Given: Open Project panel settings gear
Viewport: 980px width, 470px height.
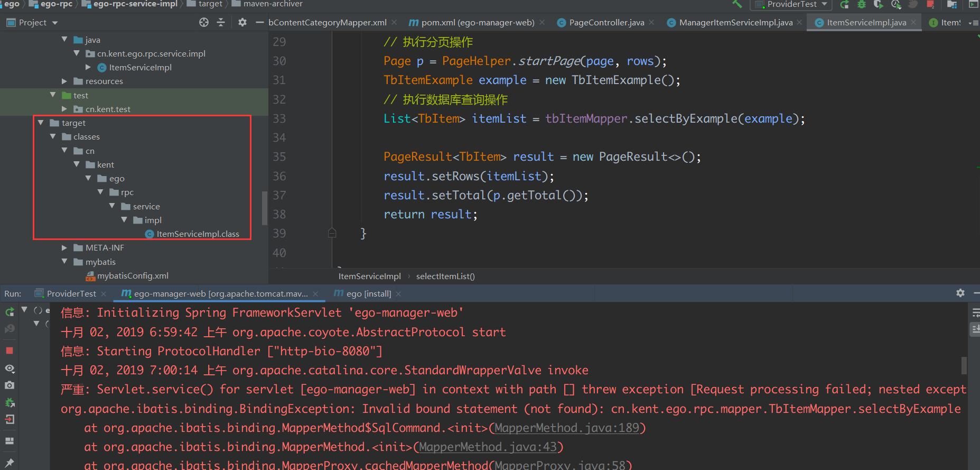Looking at the screenshot, I should (242, 22).
